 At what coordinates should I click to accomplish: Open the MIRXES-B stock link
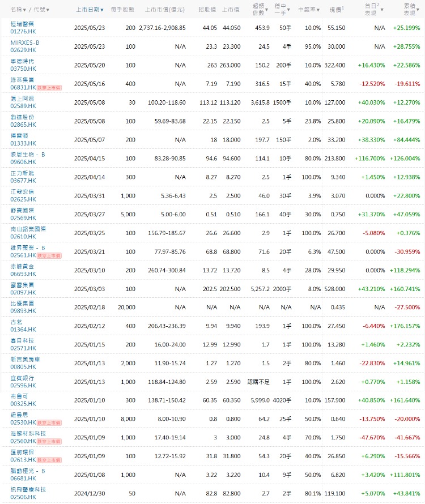[x=26, y=42]
